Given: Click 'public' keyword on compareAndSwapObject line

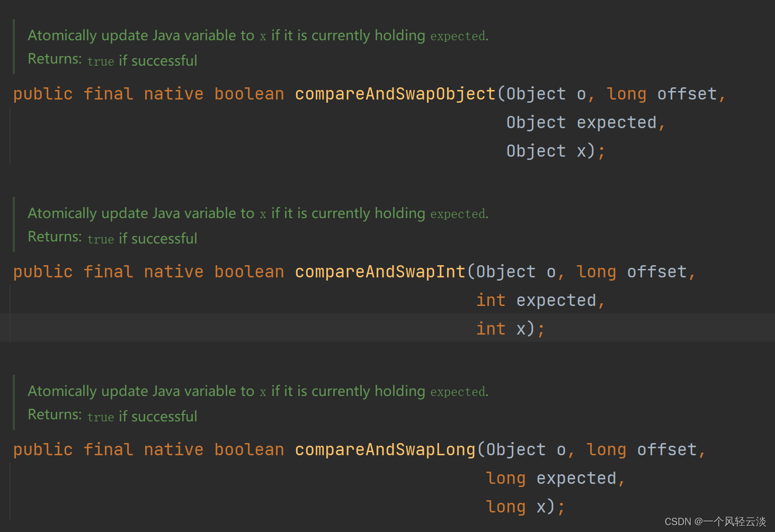Looking at the screenshot, I should (43, 94).
